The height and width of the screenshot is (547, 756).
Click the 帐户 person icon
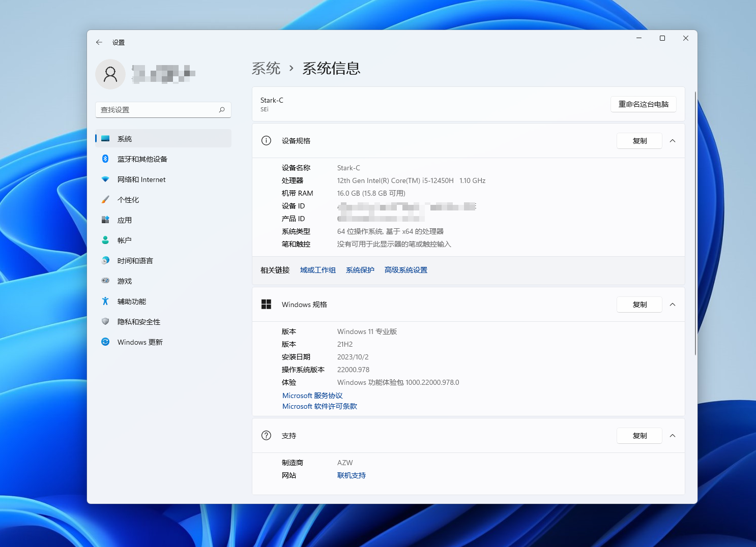105,240
